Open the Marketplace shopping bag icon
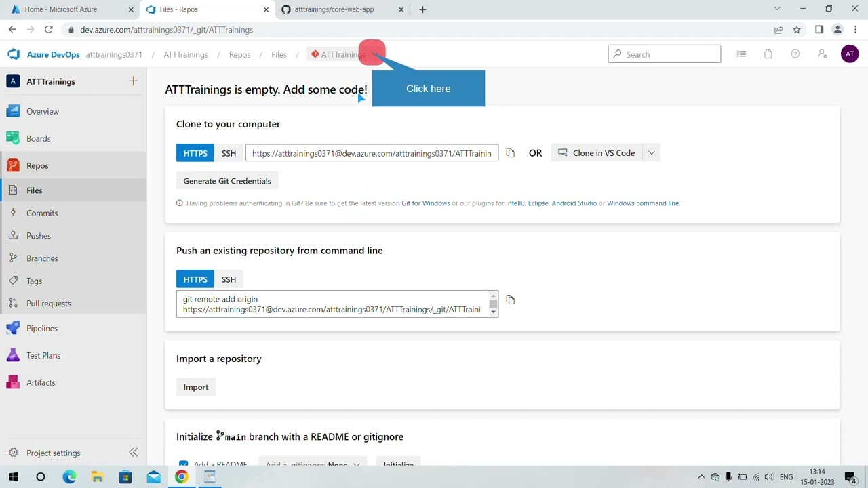Screen dimensions: 868x488 coord(768,54)
